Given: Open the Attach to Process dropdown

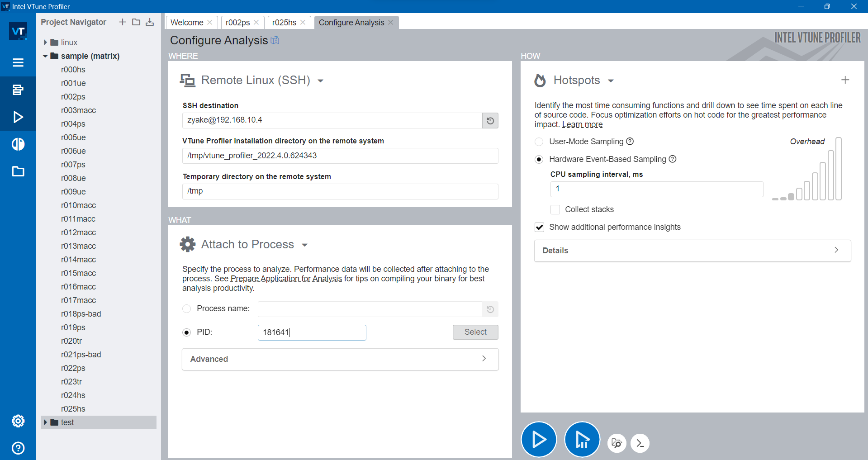Looking at the screenshot, I should click(305, 245).
